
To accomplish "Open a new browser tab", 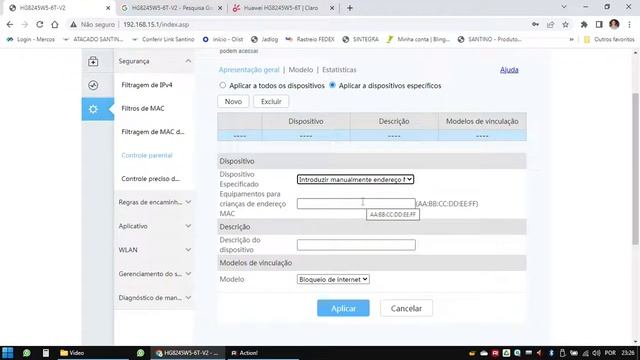I will tap(350, 8).
